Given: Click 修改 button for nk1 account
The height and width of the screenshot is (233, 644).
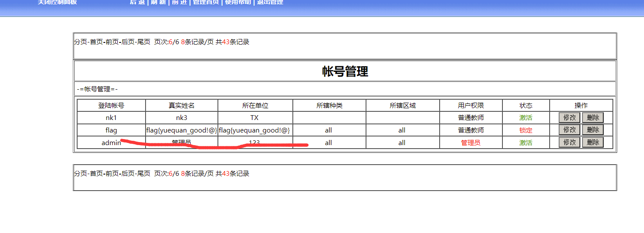Looking at the screenshot, I should 570,117.
